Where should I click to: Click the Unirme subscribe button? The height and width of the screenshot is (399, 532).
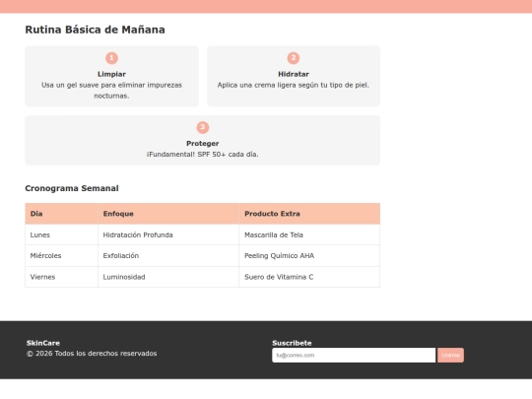pos(450,355)
